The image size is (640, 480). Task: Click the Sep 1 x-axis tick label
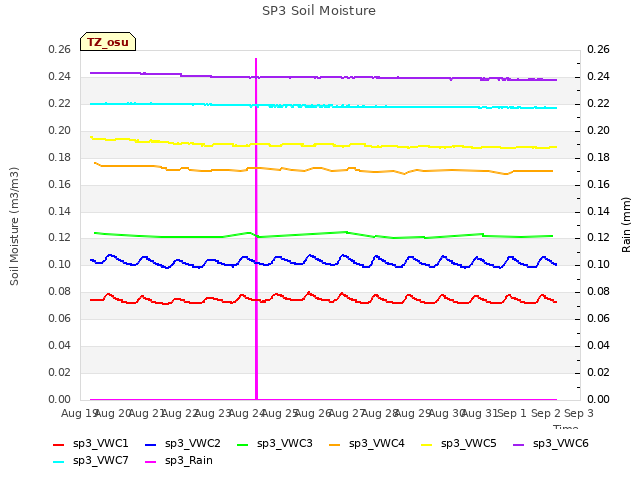[x=512, y=413]
